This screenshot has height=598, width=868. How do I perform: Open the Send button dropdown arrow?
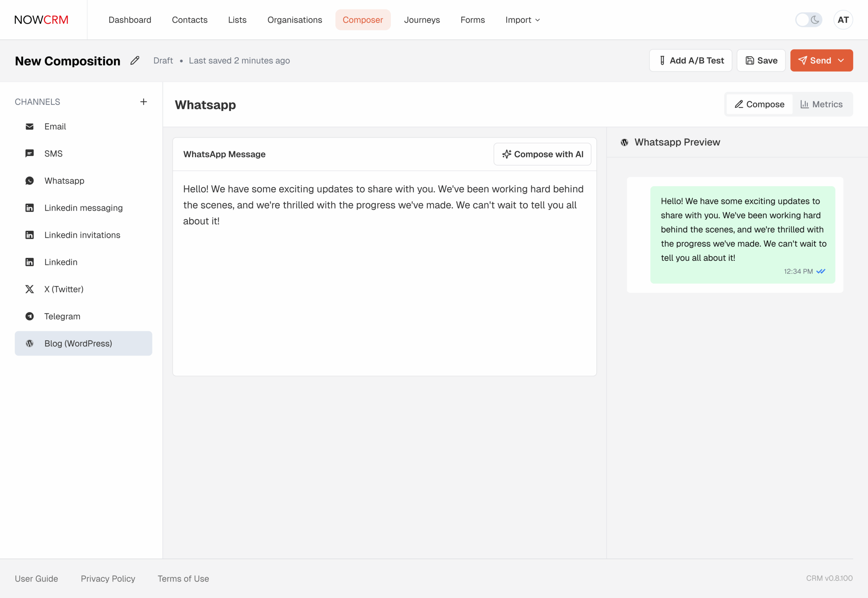point(841,61)
